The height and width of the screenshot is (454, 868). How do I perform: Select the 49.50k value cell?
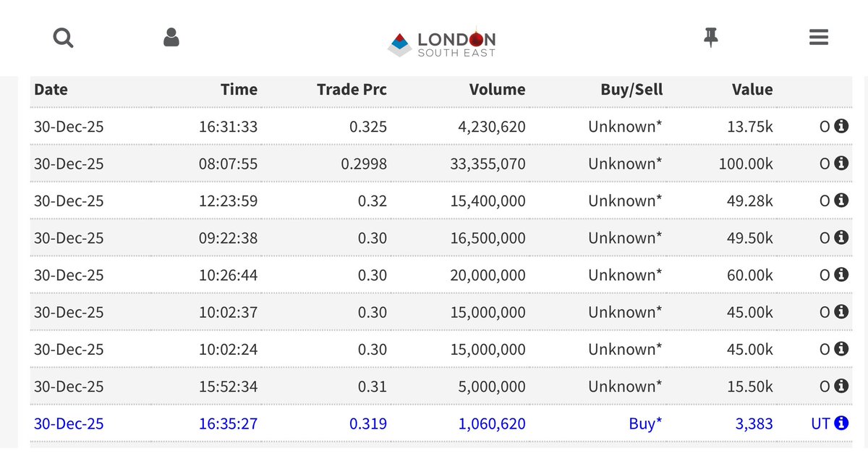(750, 237)
